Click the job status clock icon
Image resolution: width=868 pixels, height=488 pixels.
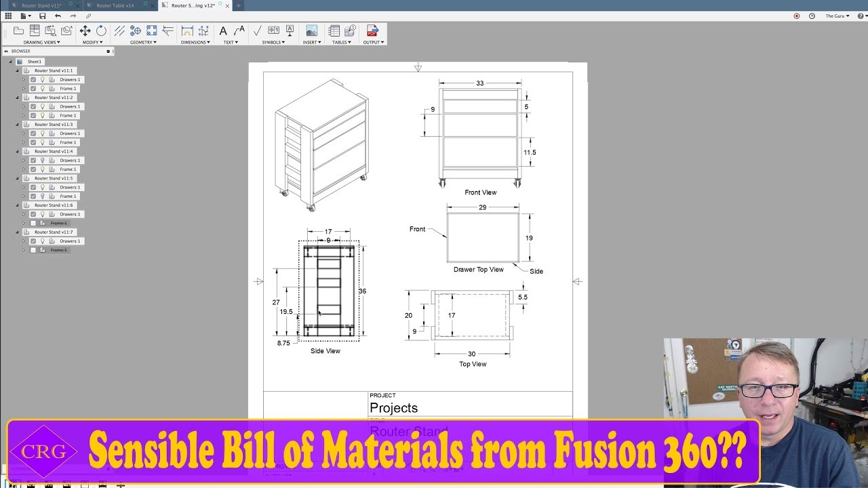point(812,16)
